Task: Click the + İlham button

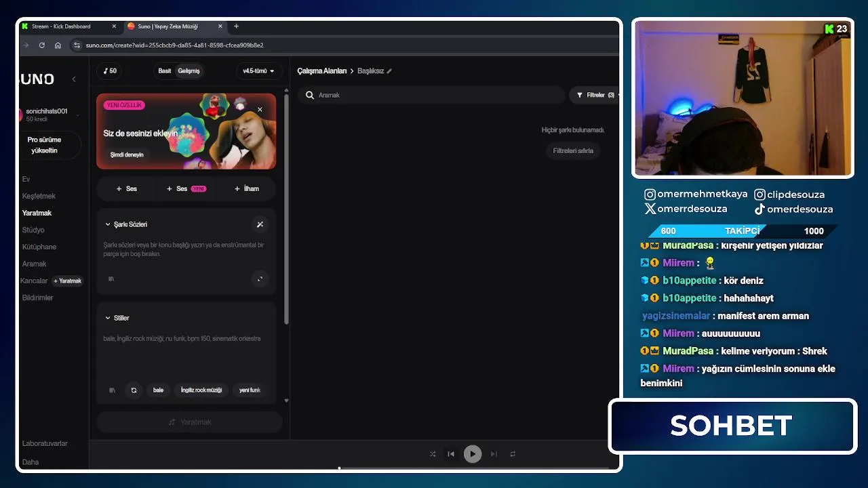Action: pos(246,188)
